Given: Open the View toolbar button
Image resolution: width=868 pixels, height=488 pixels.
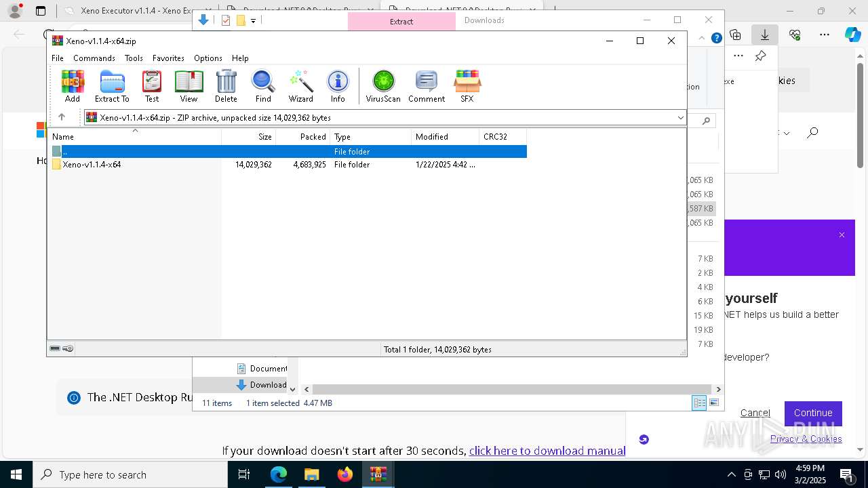Looking at the screenshot, I should click(x=189, y=86).
